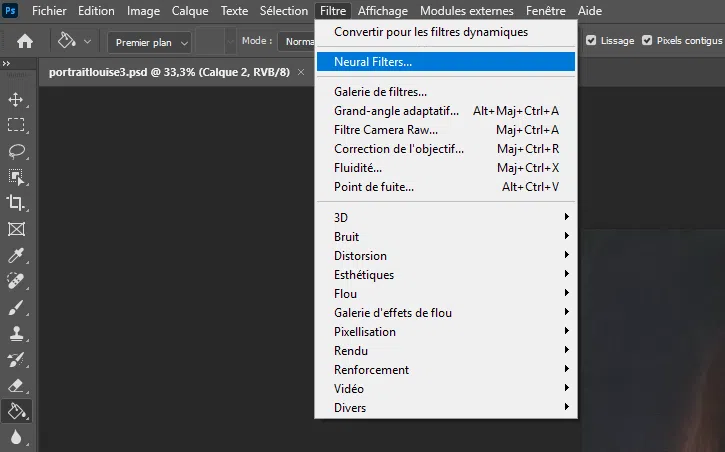Close the portraitlouise3.psd document tab
The image size is (725, 452).
coord(301,72)
